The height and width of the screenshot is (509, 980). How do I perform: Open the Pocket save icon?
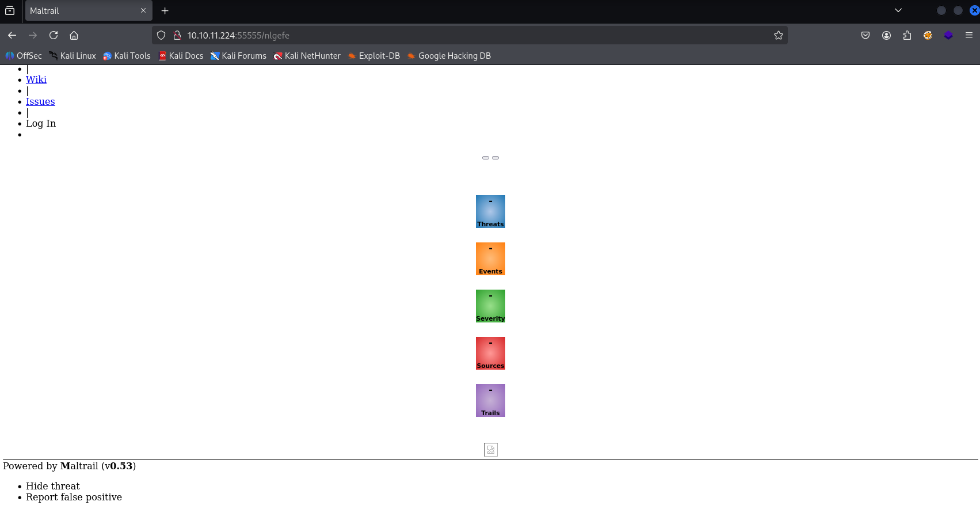(x=865, y=35)
